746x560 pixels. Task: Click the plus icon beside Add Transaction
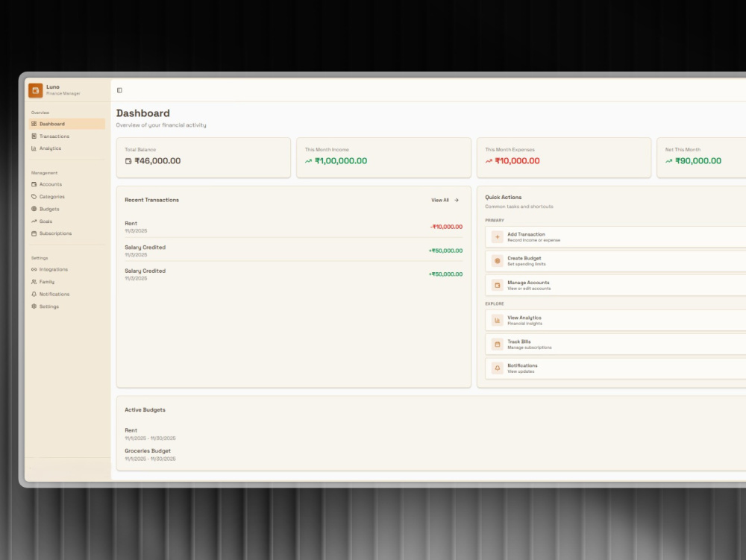(x=497, y=236)
